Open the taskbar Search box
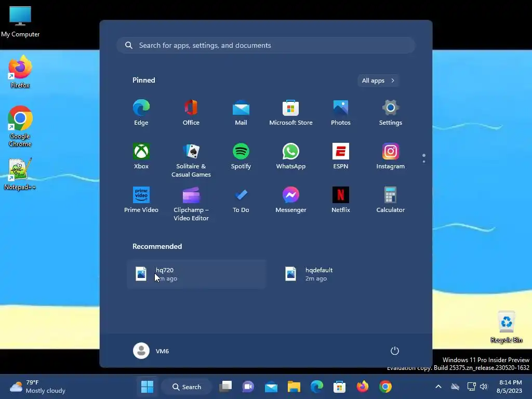Screen dimensions: 532x399 point(187,387)
